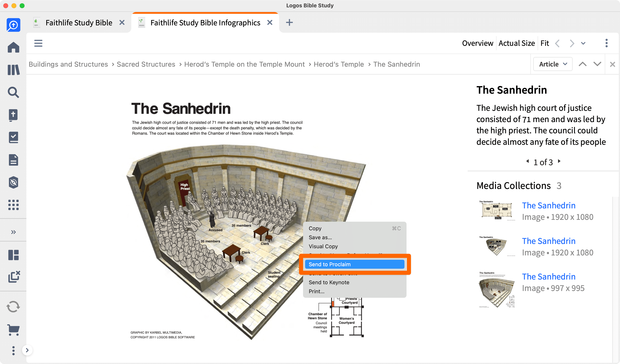Go to the Home dashboard icon
Screen dimensions: 620x364
click(x=13, y=47)
